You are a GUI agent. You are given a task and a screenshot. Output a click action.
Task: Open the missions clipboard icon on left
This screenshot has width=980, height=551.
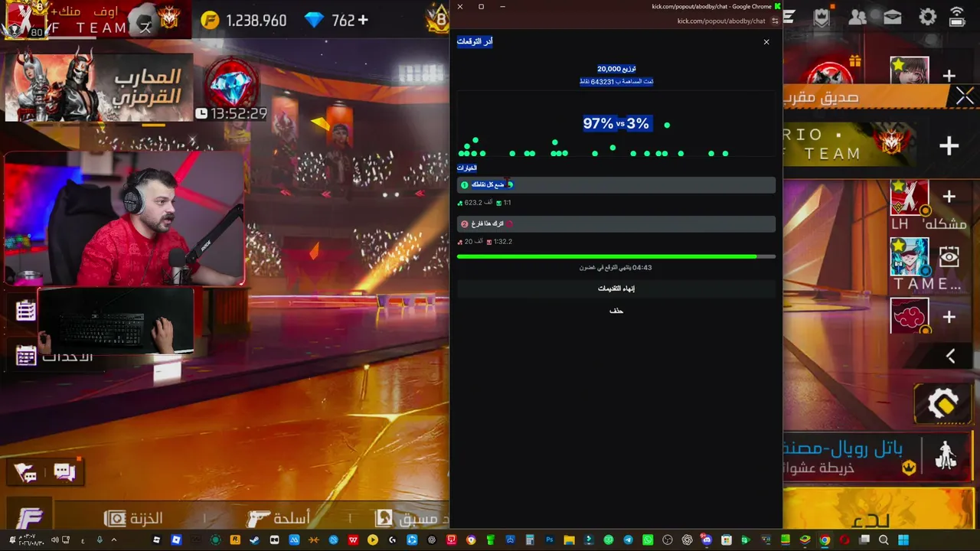click(26, 310)
